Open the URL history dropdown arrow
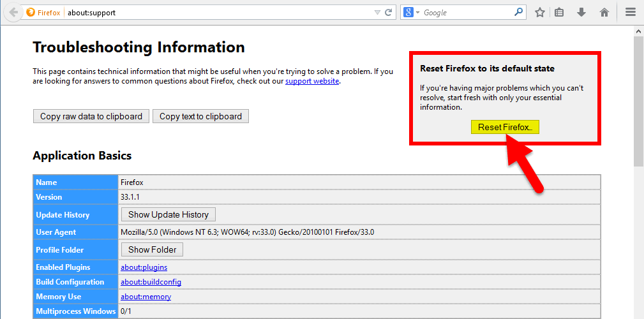This screenshot has width=644, height=319. tap(377, 12)
